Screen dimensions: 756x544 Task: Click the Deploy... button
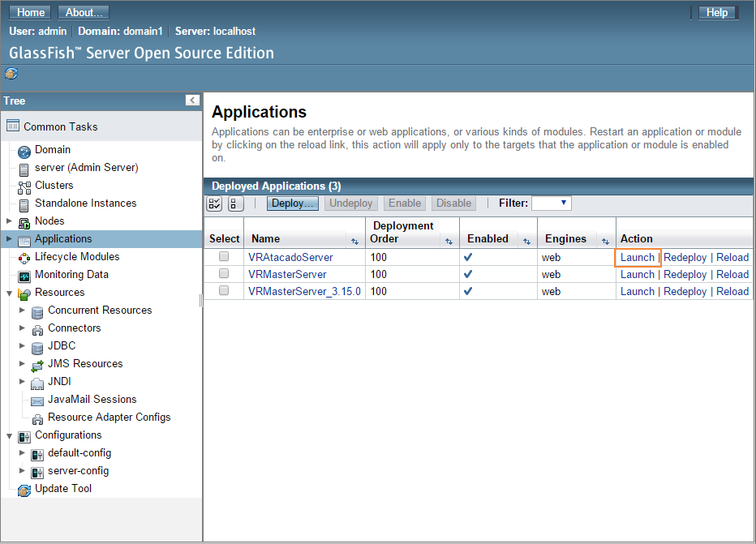pyautogui.click(x=293, y=203)
